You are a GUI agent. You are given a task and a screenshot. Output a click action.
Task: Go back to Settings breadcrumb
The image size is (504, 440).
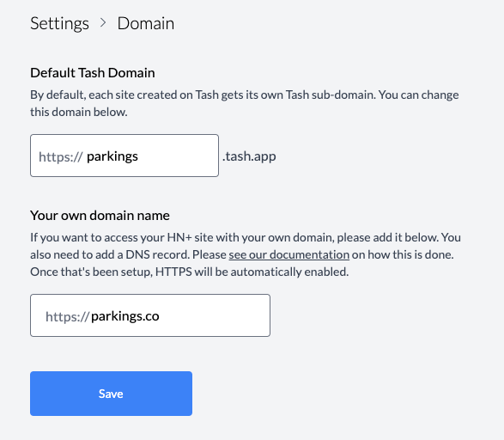tap(59, 24)
